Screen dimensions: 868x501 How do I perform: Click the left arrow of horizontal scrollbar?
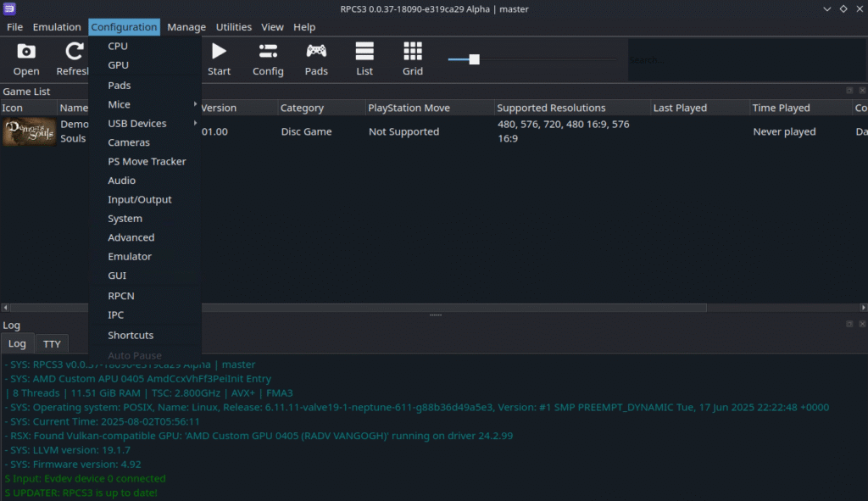click(x=5, y=307)
